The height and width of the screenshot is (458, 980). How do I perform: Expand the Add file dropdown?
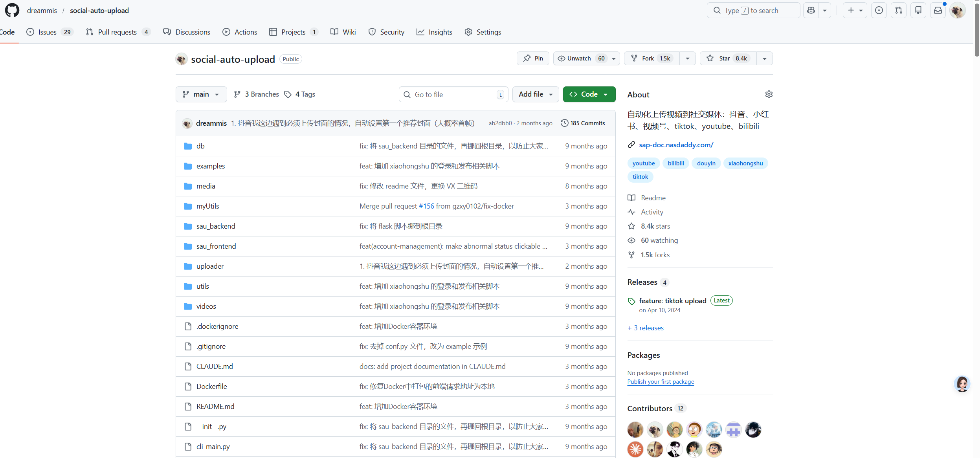click(x=535, y=94)
